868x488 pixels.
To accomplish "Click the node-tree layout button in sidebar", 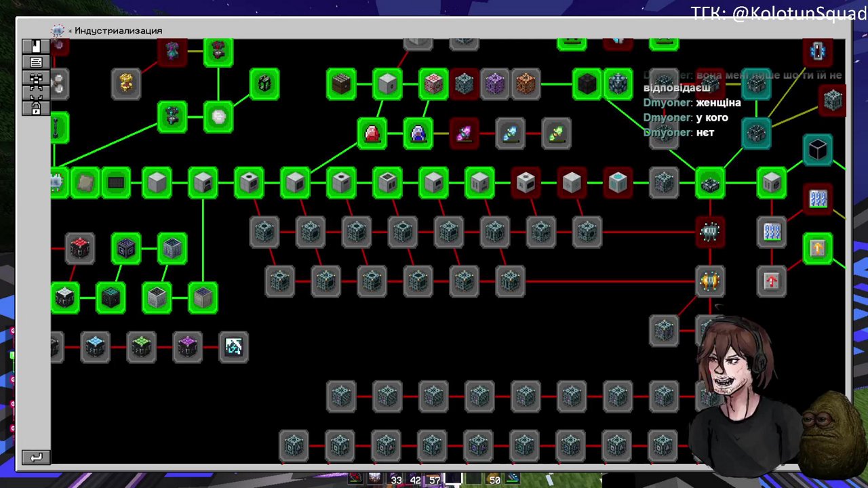I will tap(36, 79).
